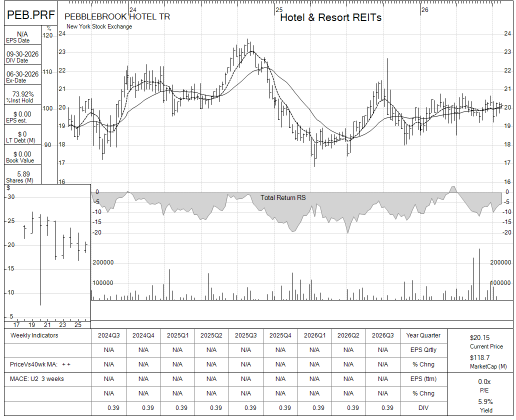The height and width of the screenshot is (420, 516).
Task: Select the 2026Q1 column header
Action: pos(314,335)
